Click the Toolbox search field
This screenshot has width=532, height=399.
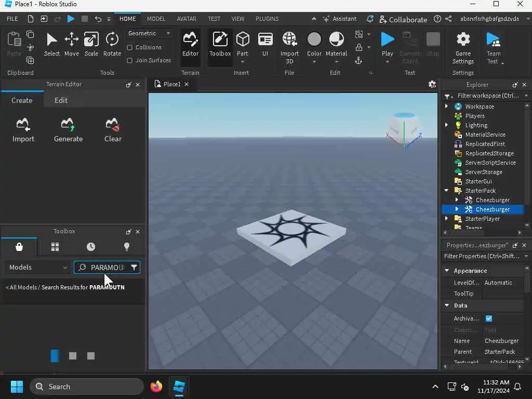107,268
